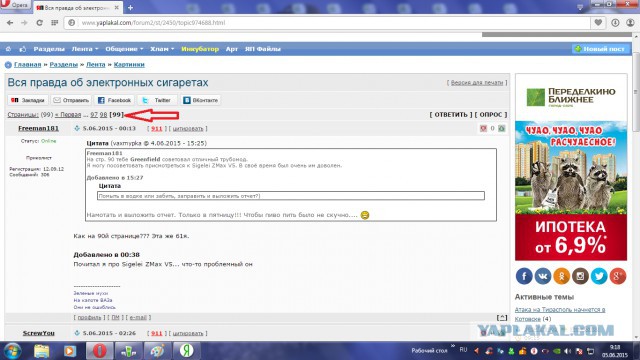Screen dimensions: 640x360
Task: Go forward to the next page
Action: coord(24,23)
